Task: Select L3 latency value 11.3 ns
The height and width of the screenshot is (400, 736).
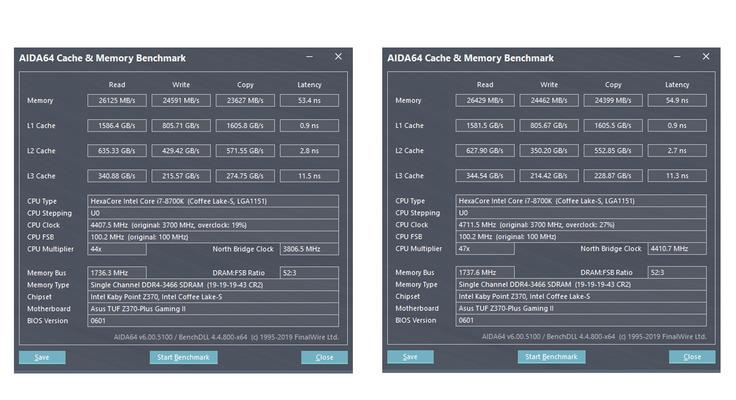Action: [x=677, y=176]
